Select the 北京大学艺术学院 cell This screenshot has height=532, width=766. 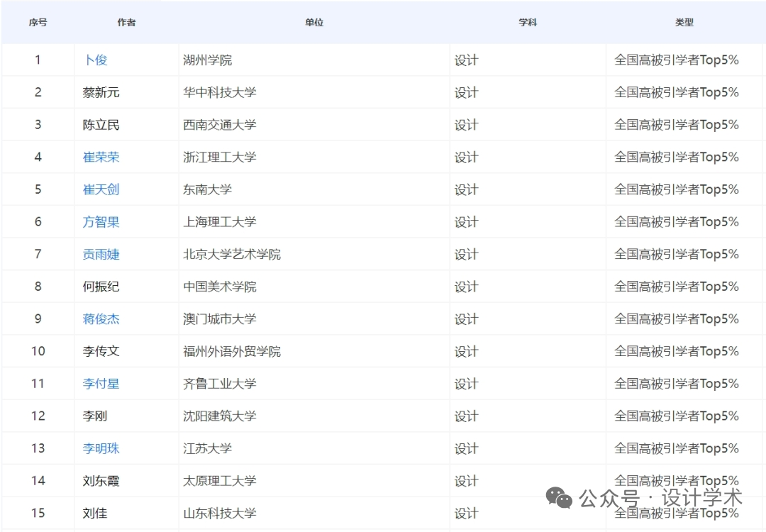click(232, 254)
